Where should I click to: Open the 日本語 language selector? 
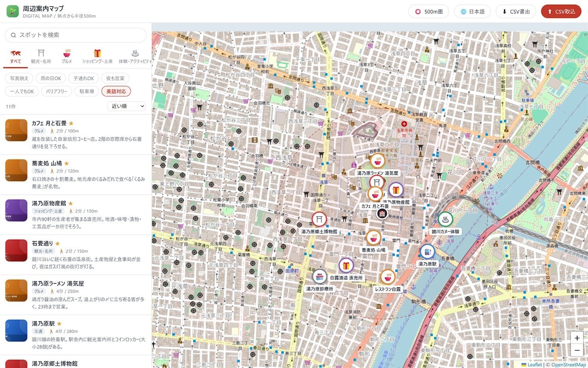pyautogui.click(x=472, y=12)
